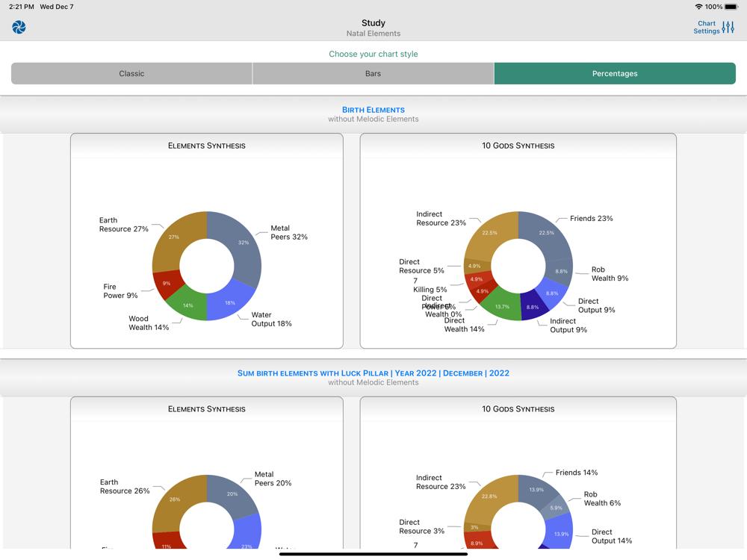Tap the 'Choose your chart style' label
Image resolution: width=747 pixels, height=560 pixels.
coord(373,54)
